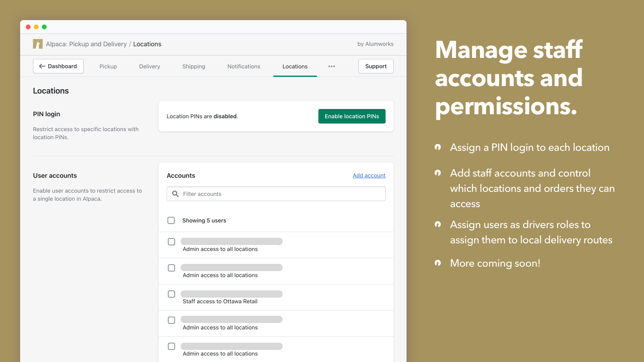Click the alpaca icon beside 'Add staff accounts'
The image size is (644, 362).
pyautogui.click(x=438, y=173)
